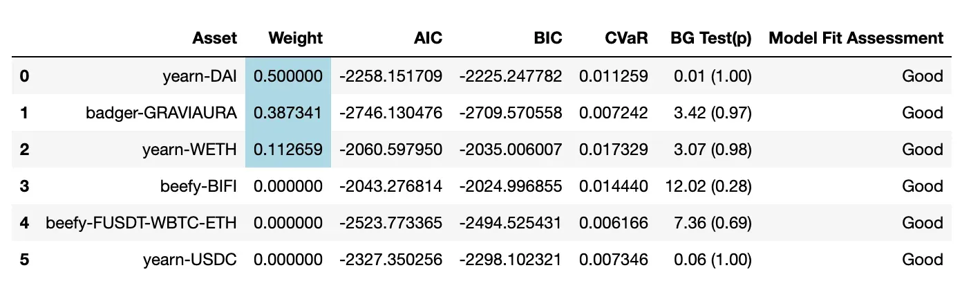980x288 pixels.
Task: Click the Model Fit Assessment header
Action: (x=856, y=38)
